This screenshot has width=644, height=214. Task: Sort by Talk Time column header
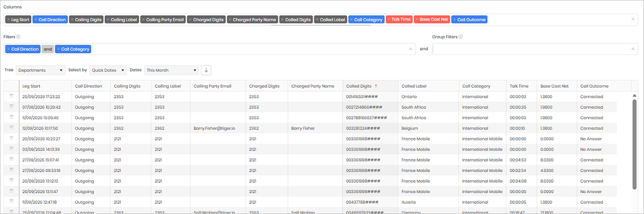521,86
